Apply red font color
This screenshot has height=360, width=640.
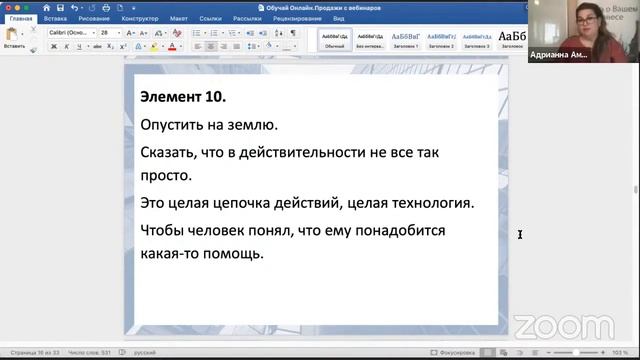(x=172, y=47)
